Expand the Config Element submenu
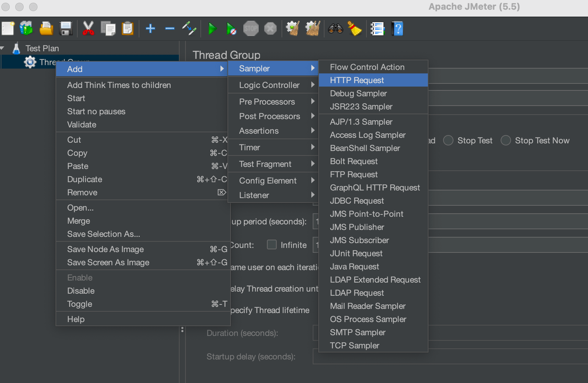588x383 pixels. pyautogui.click(x=273, y=181)
